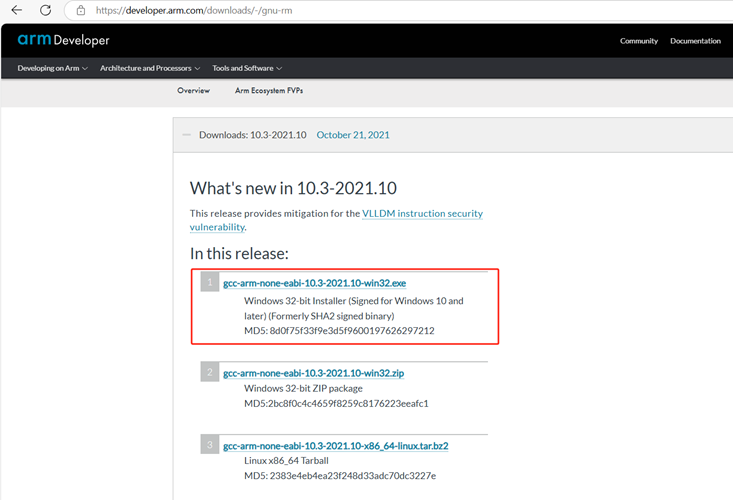The image size is (733, 500).
Task: Click the number 1 download badge
Action: coord(210,283)
